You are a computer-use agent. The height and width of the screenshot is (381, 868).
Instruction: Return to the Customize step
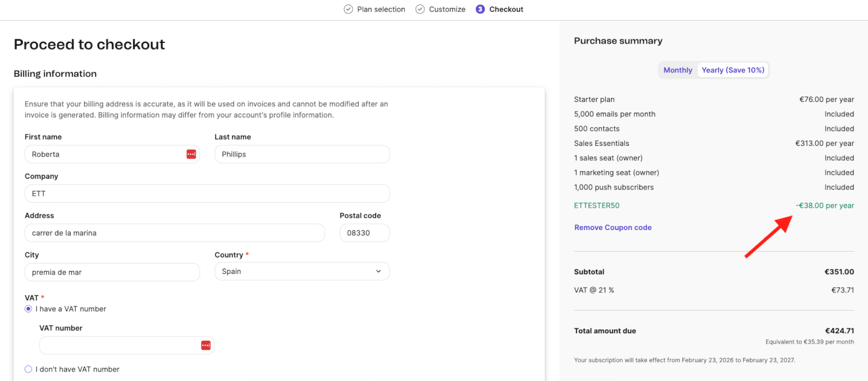tap(447, 9)
